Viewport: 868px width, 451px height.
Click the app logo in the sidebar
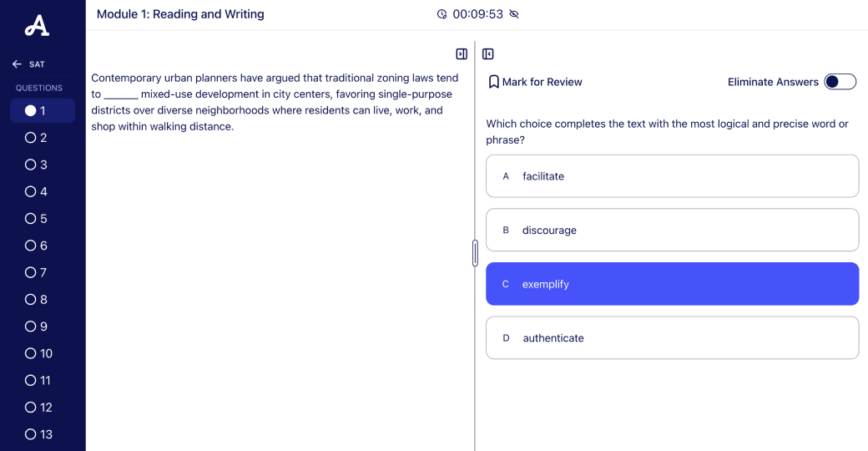(x=37, y=26)
